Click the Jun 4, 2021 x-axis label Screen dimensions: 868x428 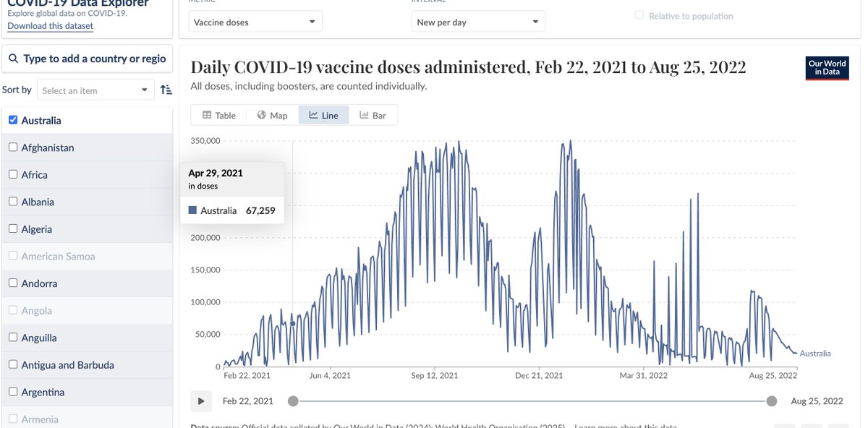(330, 376)
